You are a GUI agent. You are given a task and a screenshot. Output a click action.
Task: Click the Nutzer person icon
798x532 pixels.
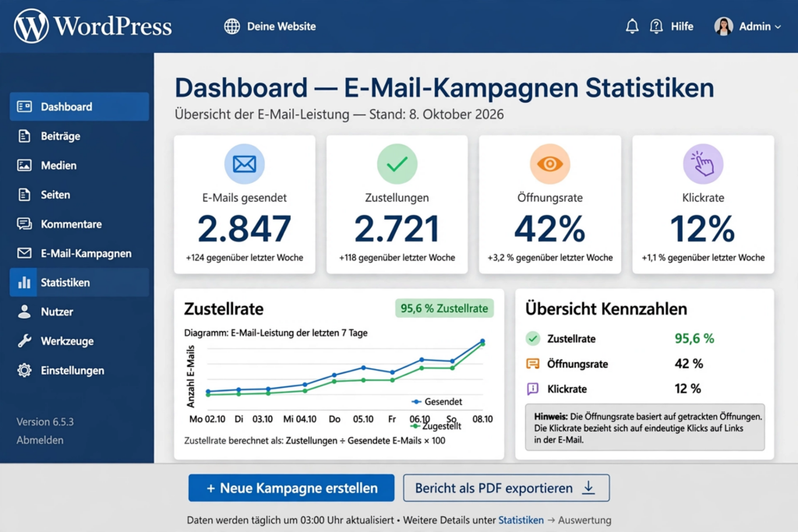point(24,312)
